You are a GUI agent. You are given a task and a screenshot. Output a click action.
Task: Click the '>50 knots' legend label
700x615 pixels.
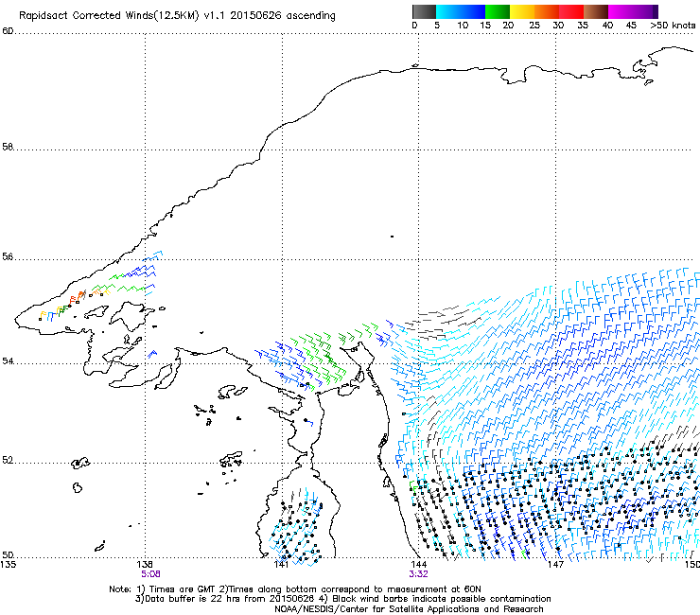click(x=673, y=26)
